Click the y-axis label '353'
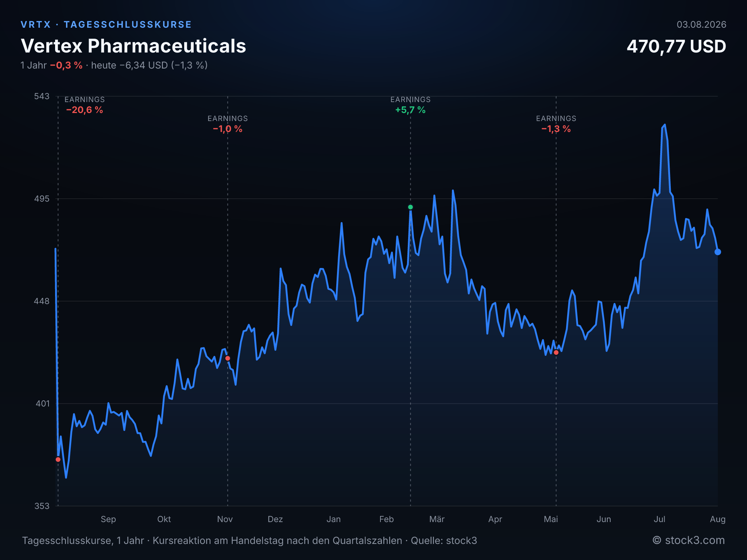Image resolution: width=747 pixels, height=560 pixels. click(x=42, y=506)
